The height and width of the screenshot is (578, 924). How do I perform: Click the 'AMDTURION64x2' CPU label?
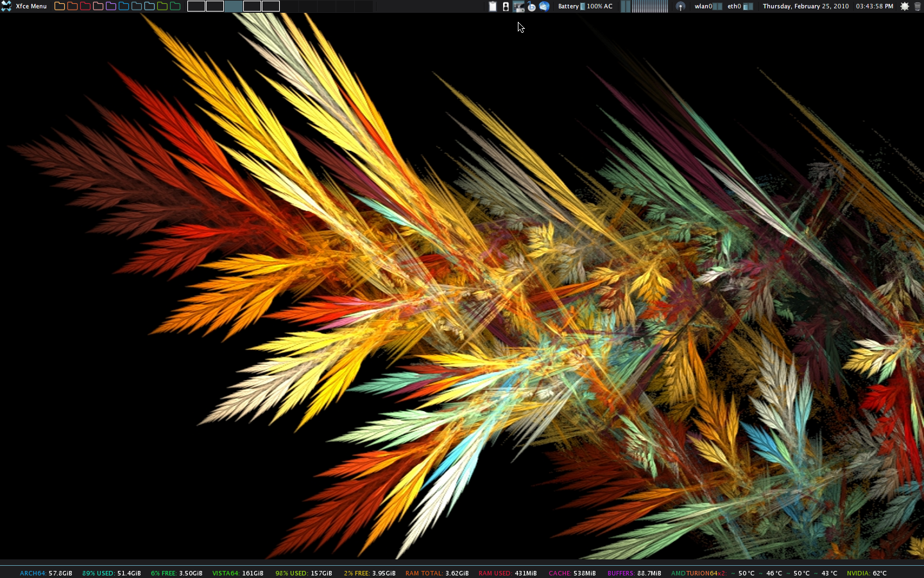coord(699,573)
